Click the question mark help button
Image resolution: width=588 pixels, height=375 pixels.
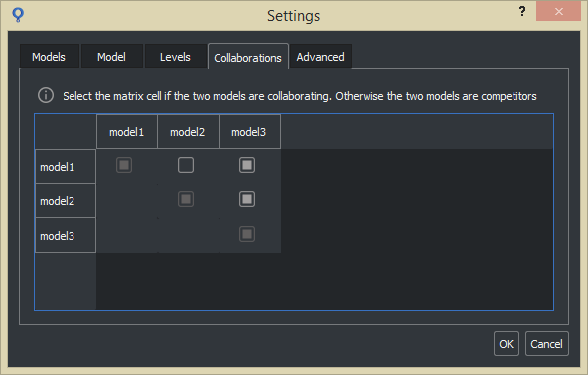click(522, 11)
